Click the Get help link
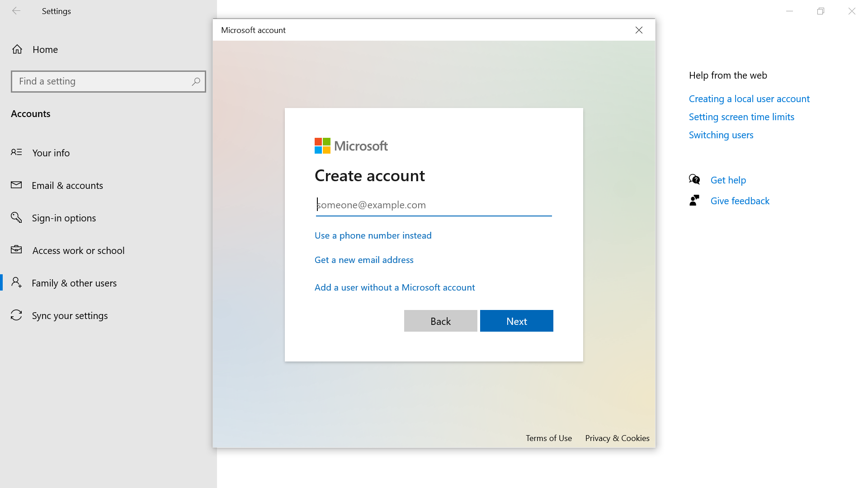Image resolution: width=868 pixels, height=488 pixels. coord(728,180)
